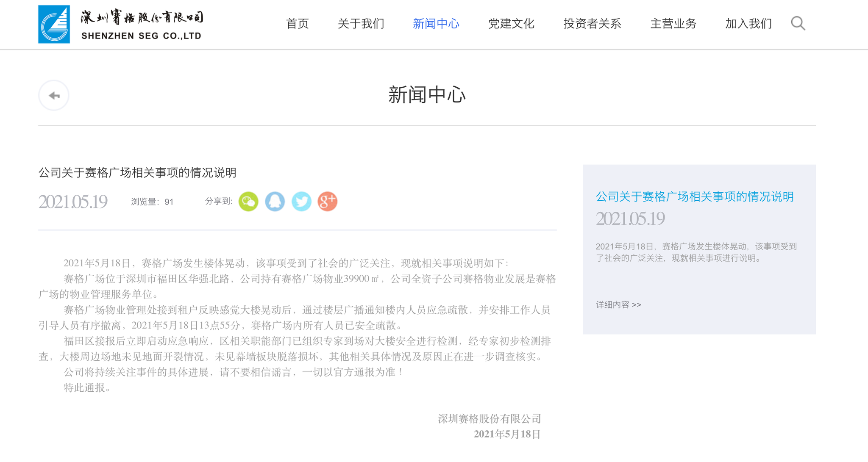Share the article via Google Plus icon

pos(328,201)
